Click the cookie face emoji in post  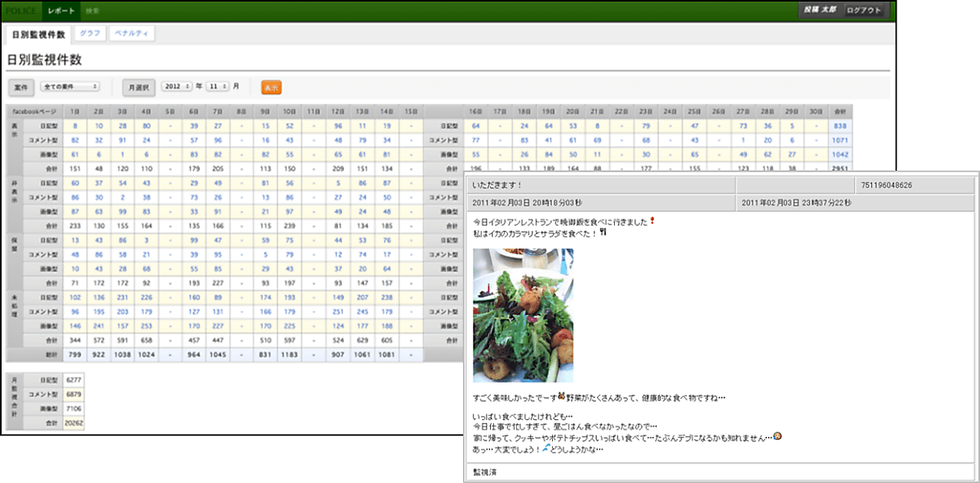[778, 437]
